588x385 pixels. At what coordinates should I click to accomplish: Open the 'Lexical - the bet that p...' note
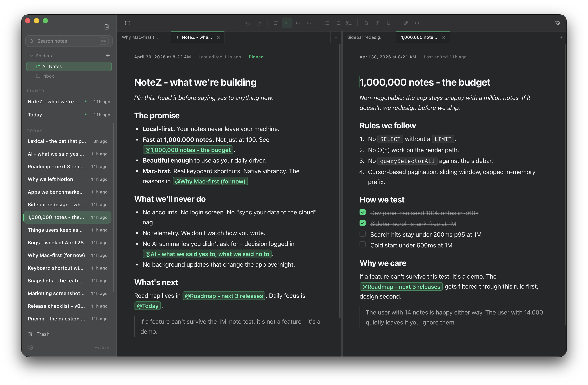68,141
